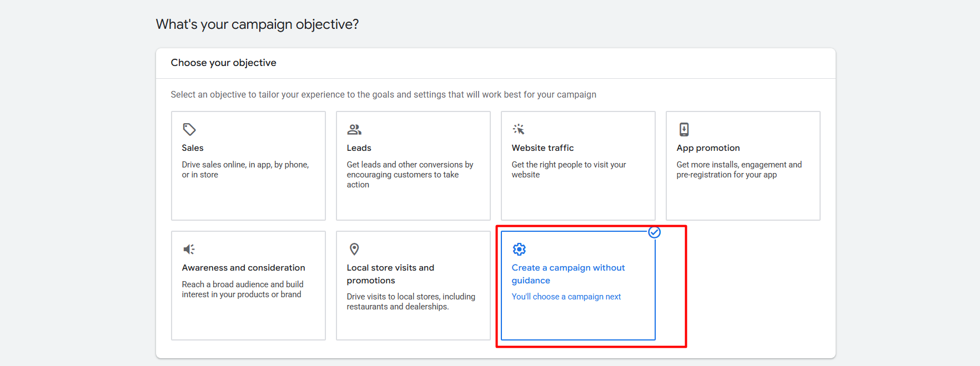
Task: Click the Website traffic cursor icon
Action: point(519,129)
